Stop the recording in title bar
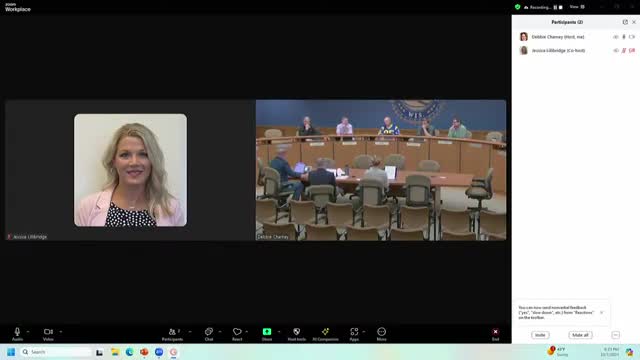The height and width of the screenshot is (360, 640). pyautogui.click(x=561, y=7)
